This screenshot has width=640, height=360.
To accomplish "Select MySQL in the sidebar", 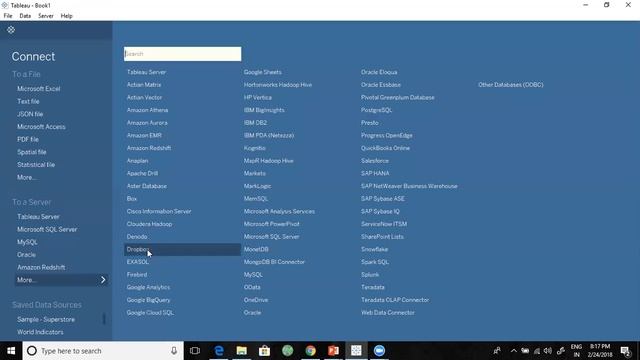I will tap(27, 242).
